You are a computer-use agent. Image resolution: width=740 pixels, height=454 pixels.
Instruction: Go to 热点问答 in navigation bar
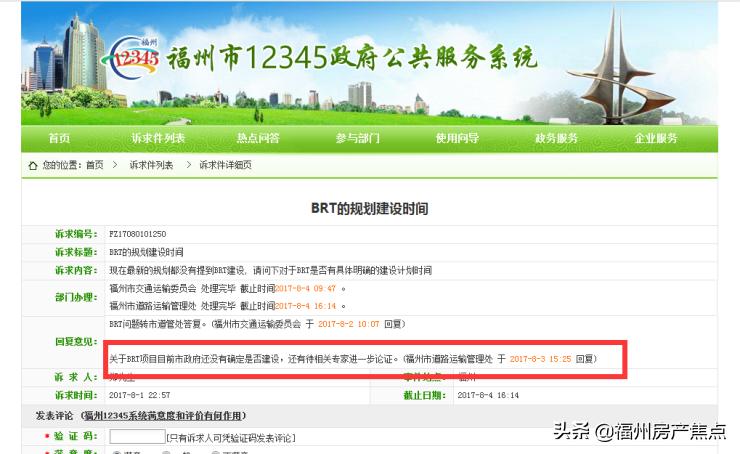click(x=258, y=138)
